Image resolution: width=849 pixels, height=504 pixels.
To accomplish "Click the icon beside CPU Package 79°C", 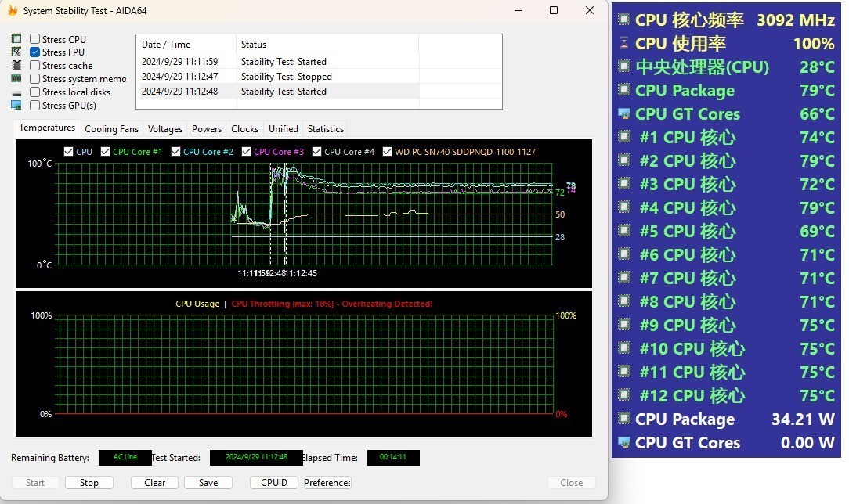I will tap(623, 89).
